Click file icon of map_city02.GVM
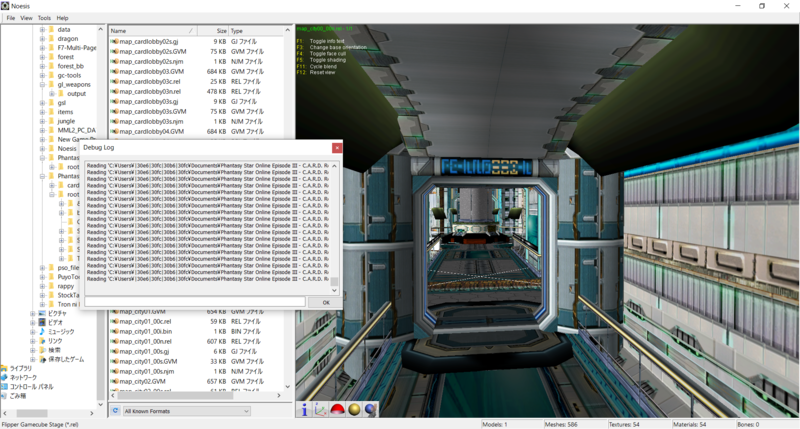 (x=115, y=382)
